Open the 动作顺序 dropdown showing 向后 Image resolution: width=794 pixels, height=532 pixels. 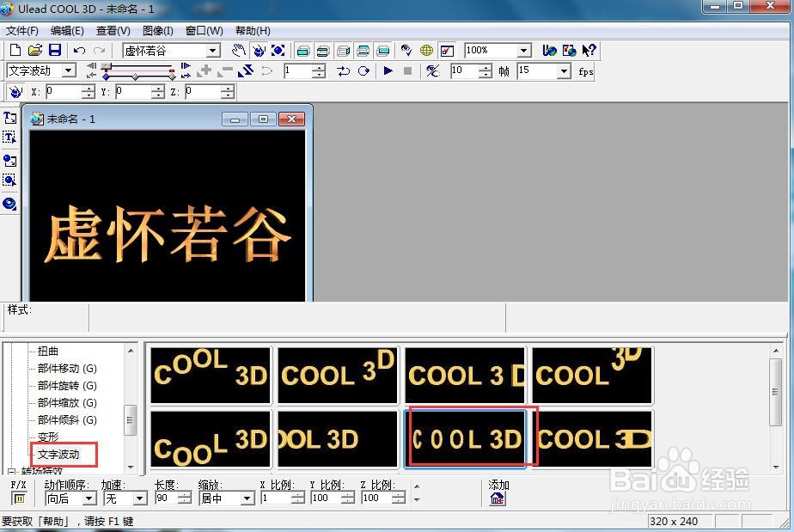89,498
